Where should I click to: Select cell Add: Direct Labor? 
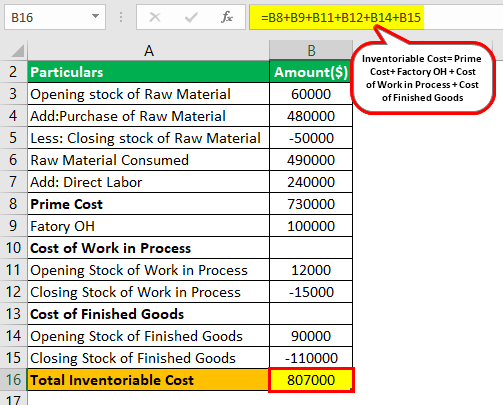(x=149, y=182)
